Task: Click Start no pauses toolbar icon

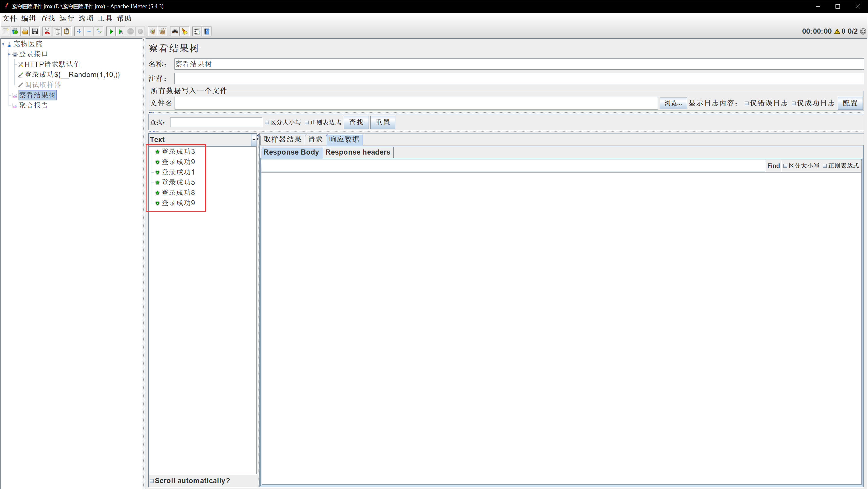Action: tap(121, 31)
